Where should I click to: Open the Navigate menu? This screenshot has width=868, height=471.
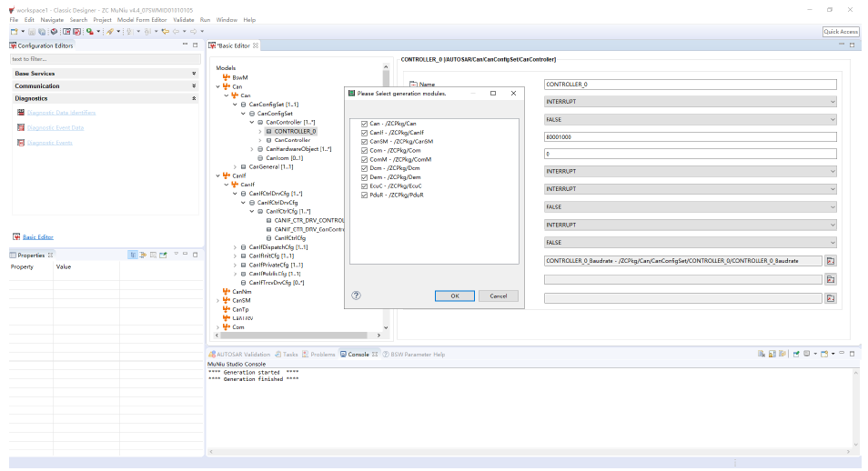coord(52,20)
